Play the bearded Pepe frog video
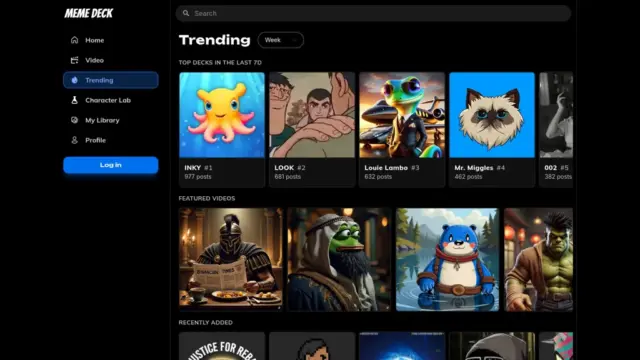This screenshot has height=360, width=640. coord(339,260)
